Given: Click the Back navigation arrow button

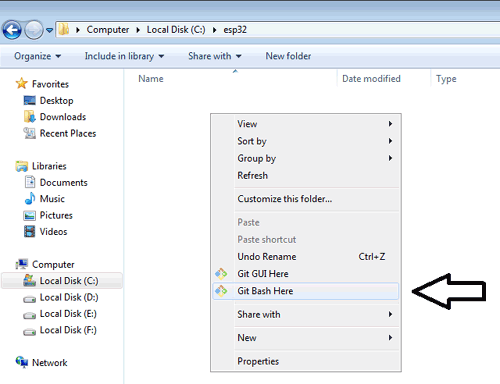Looking at the screenshot, I should (x=12, y=30).
